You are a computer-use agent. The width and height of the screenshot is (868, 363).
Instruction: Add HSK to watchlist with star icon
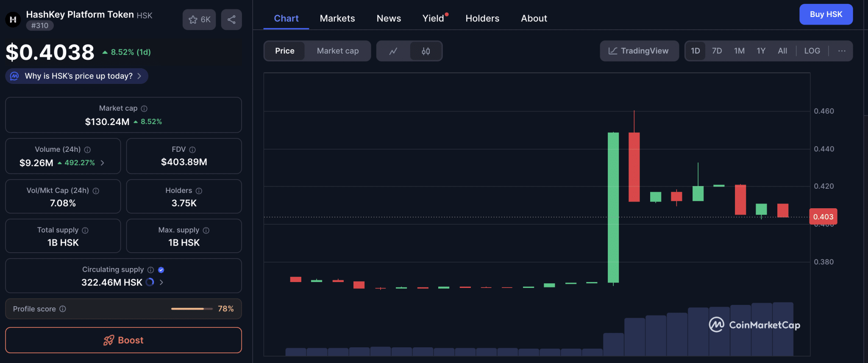[x=199, y=20]
